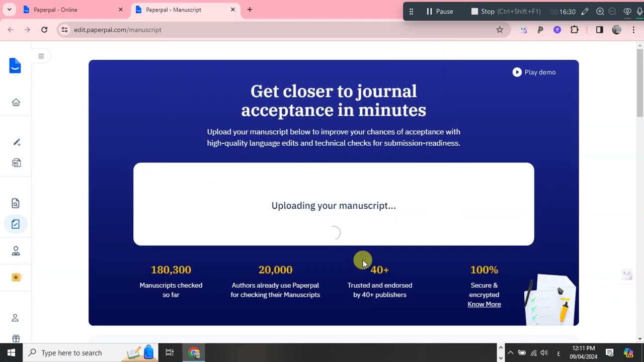Click the "180,300" manuscripts checked figure
Screen dimensions: 644x362
tap(171, 270)
